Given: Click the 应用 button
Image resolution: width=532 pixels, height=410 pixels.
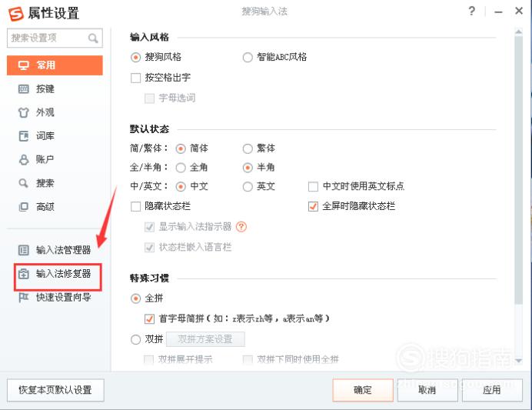Looking at the screenshot, I should click(491, 390).
